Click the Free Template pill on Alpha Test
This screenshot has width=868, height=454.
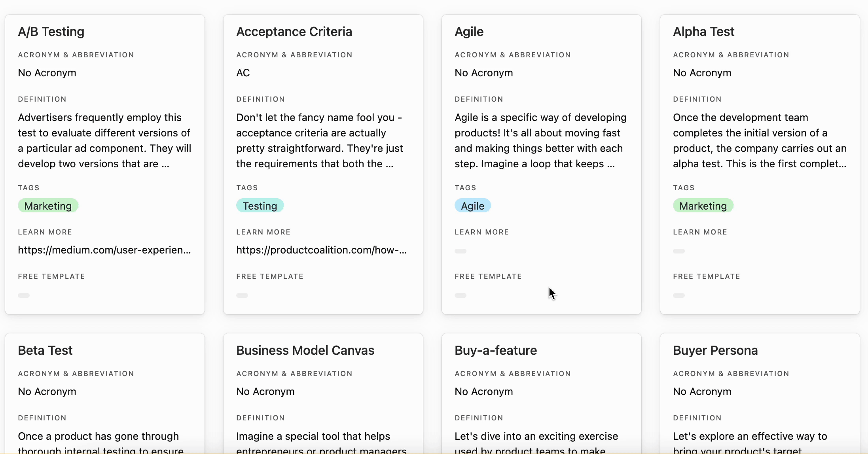[679, 295]
